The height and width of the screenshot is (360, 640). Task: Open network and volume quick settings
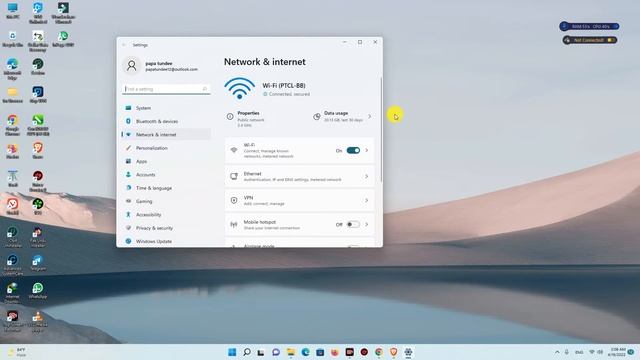point(596,352)
